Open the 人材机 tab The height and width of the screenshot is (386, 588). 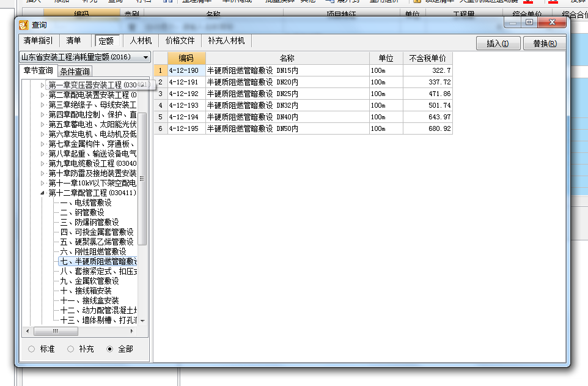[x=141, y=40]
